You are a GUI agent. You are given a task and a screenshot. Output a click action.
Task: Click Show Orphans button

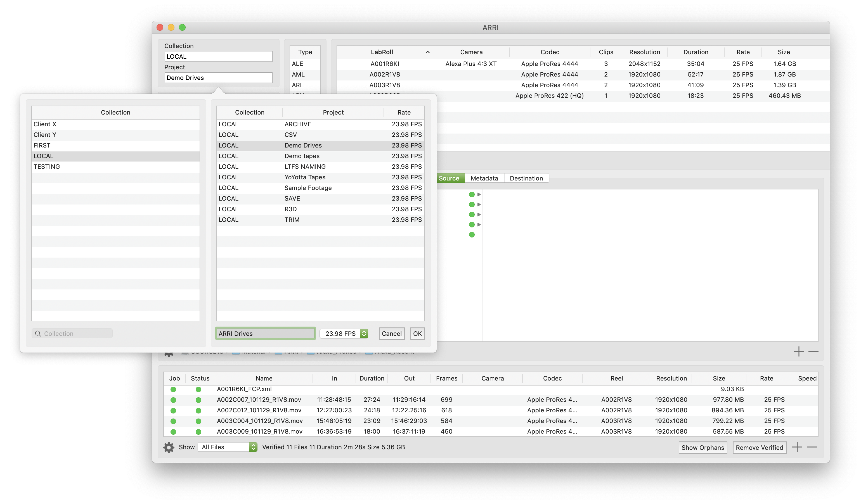(703, 447)
